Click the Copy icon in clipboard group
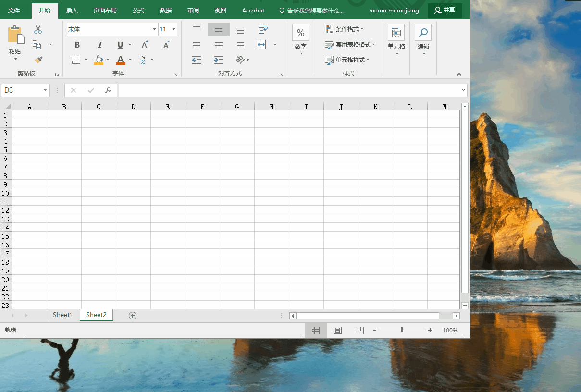 [37, 45]
